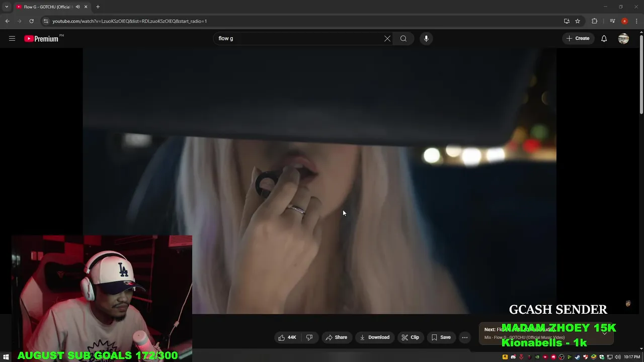The image size is (644, 362).
Task: Mute the tab via audio icon
Action: (78, 7)
